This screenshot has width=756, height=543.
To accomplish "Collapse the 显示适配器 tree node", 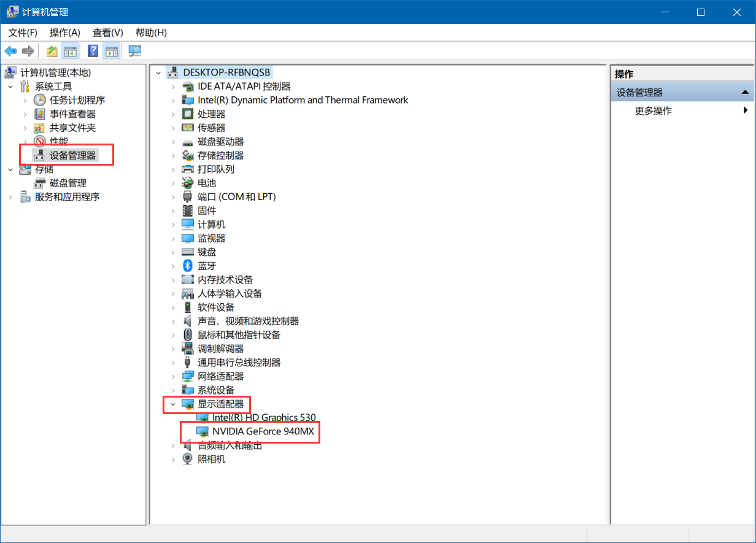I will click(x=172, y=404).
